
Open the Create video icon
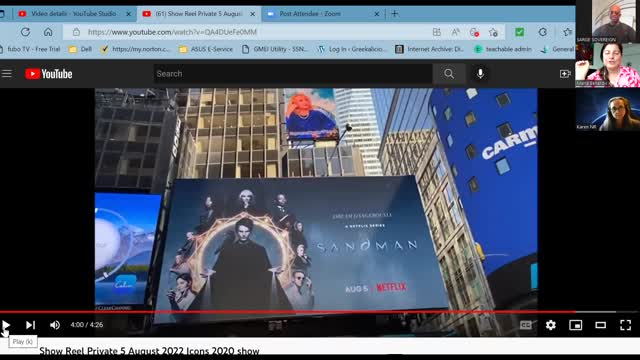click(x=565, y=74)
